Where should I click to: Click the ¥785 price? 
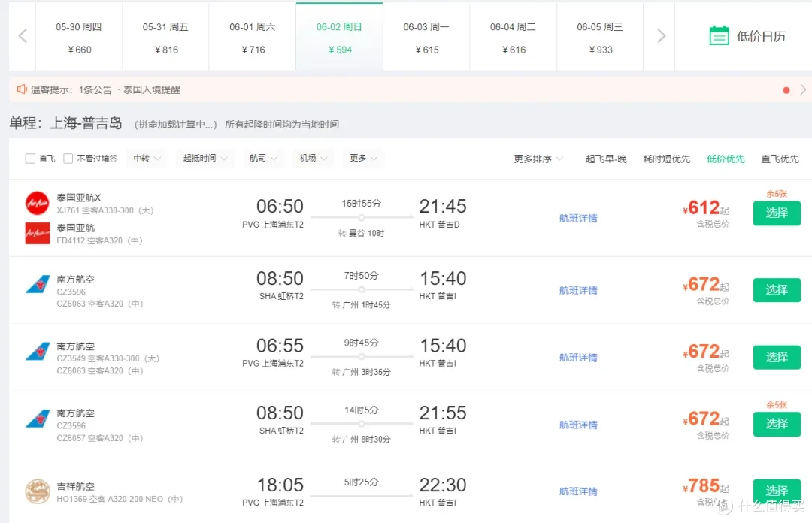[x=705, y=485]
